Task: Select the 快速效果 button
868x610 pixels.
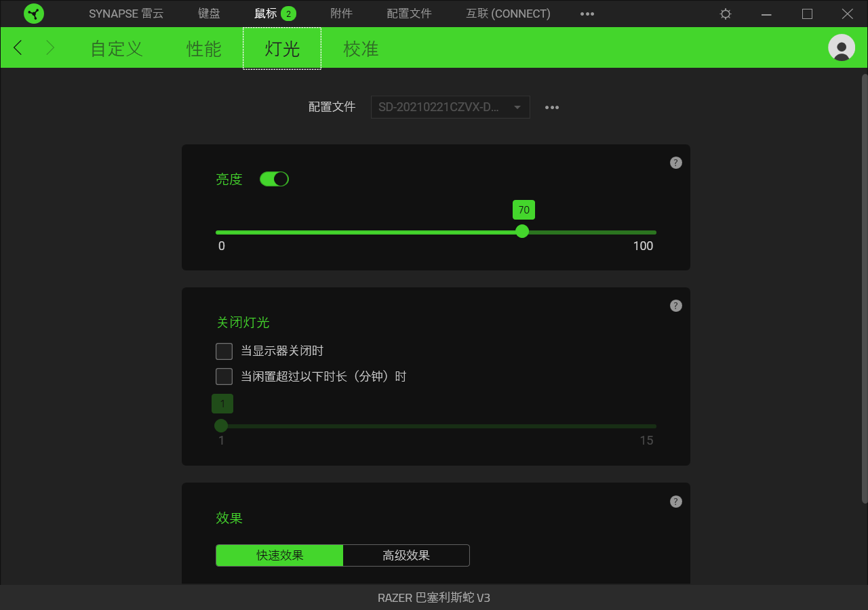Action: click(279, 555)
